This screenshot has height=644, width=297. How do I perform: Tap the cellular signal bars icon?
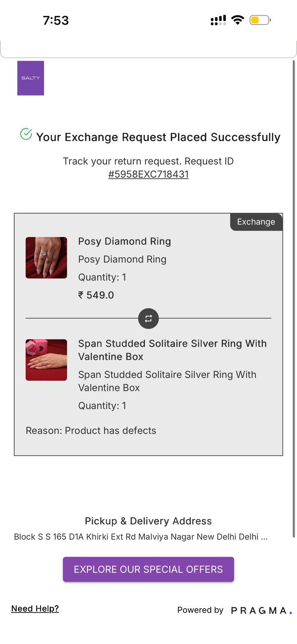click(218, 20)
